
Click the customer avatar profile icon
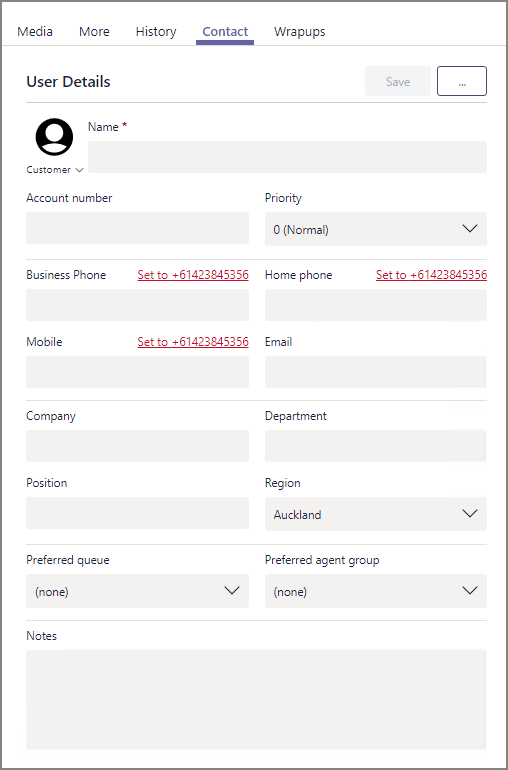(55, 137)
